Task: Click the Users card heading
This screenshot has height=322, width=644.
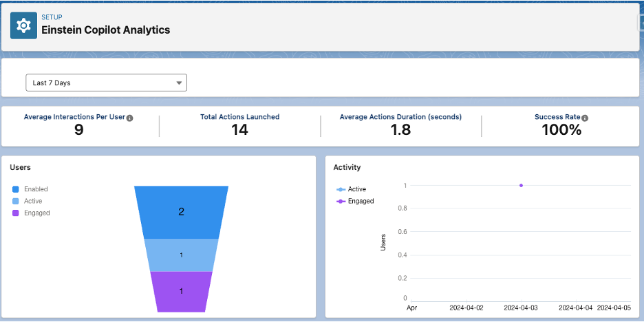Action: point(20,167)
